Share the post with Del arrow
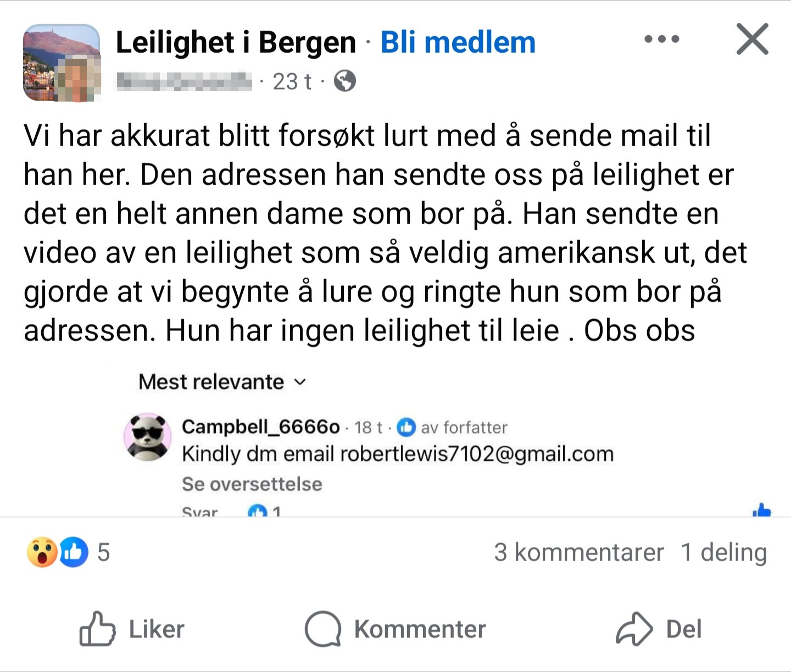791x672 pixels. coord(659,629)
